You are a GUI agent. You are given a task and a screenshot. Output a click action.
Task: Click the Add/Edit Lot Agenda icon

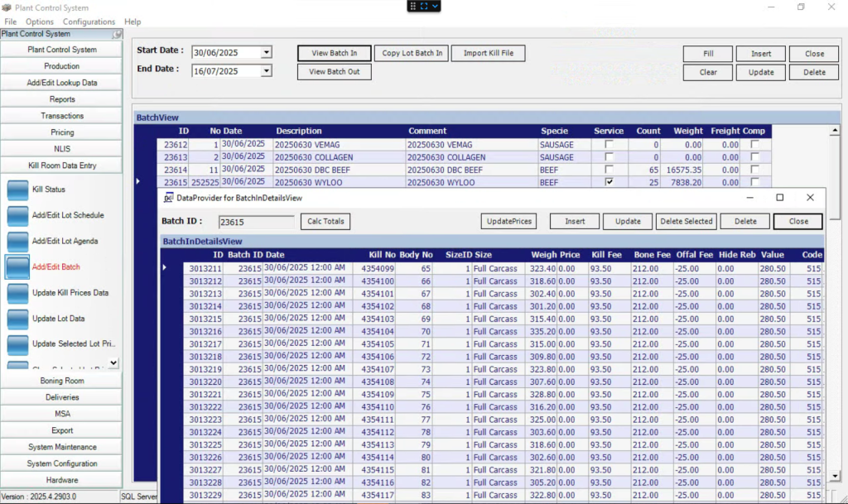pyautogui.click(x=17, y=242)
